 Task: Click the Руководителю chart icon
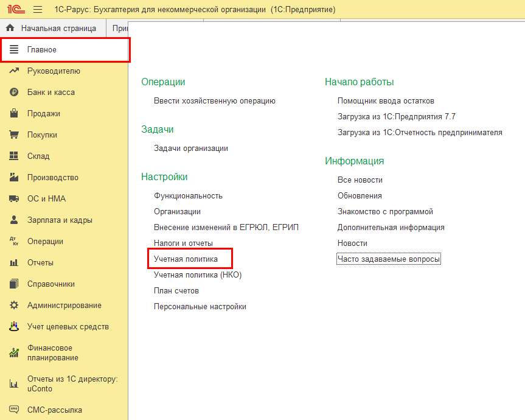(14, 71)
